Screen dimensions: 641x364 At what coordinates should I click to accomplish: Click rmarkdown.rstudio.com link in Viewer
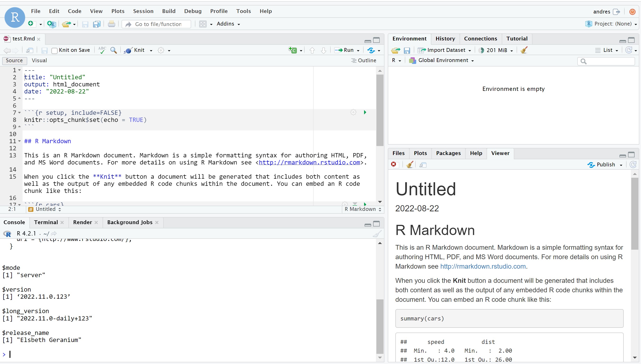(x=483, y=266)
